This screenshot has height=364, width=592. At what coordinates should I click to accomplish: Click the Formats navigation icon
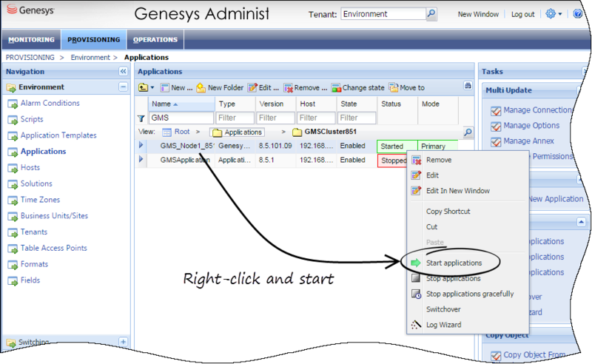coord(13,265)
